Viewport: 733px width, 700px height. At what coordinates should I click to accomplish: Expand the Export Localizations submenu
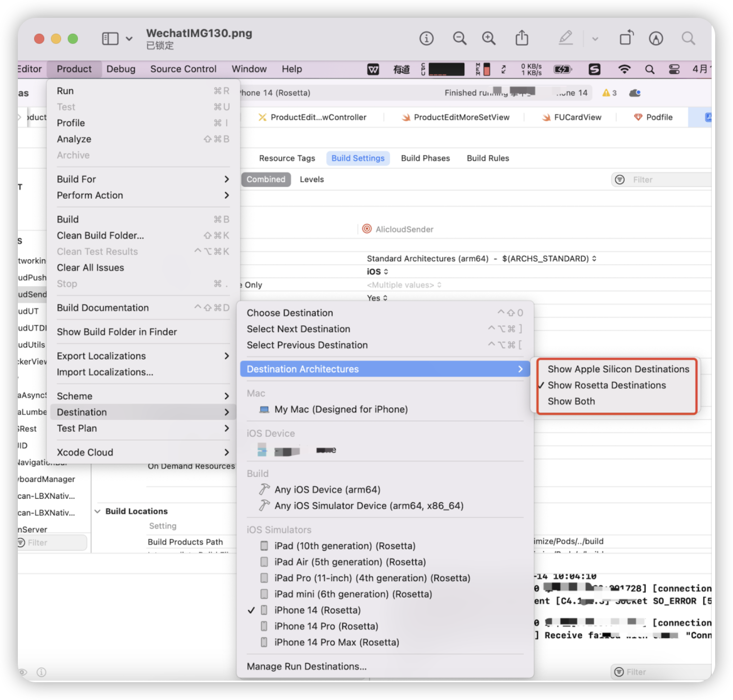click(143, 356)
